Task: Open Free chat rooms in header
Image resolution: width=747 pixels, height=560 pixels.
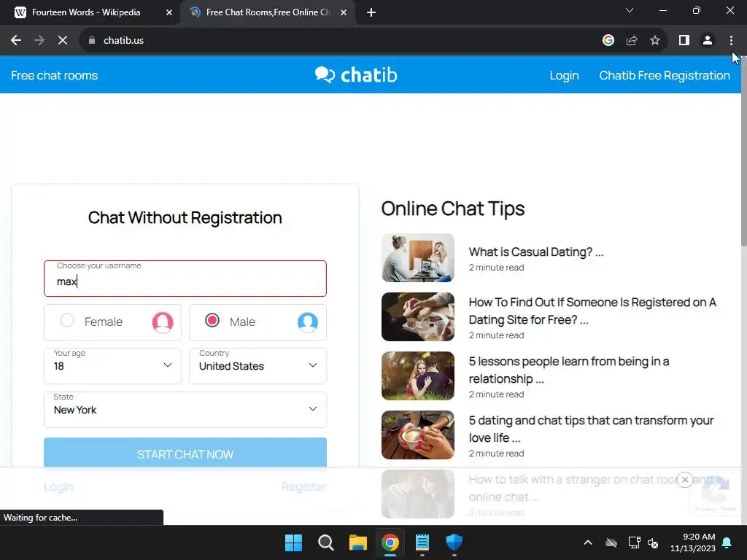Action: (54, 75)
